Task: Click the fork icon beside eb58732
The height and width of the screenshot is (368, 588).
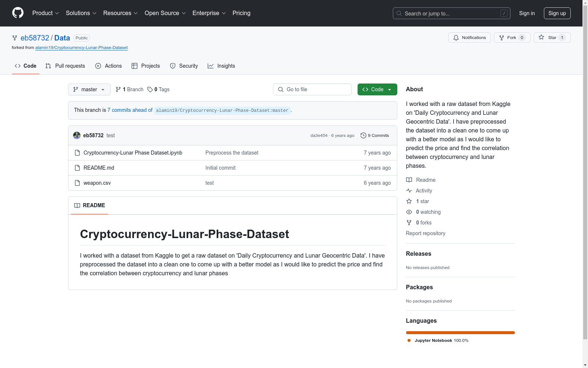Action: 15,38
